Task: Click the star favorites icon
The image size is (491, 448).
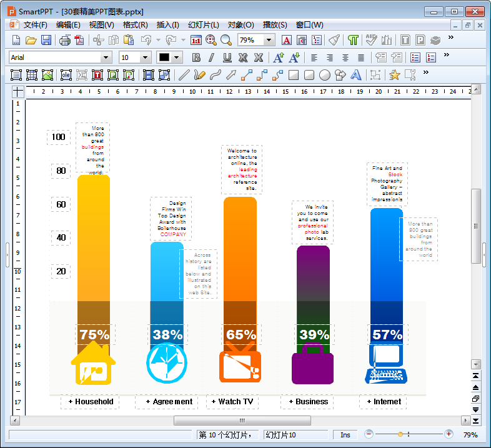Action: click(x=395, y=75)
